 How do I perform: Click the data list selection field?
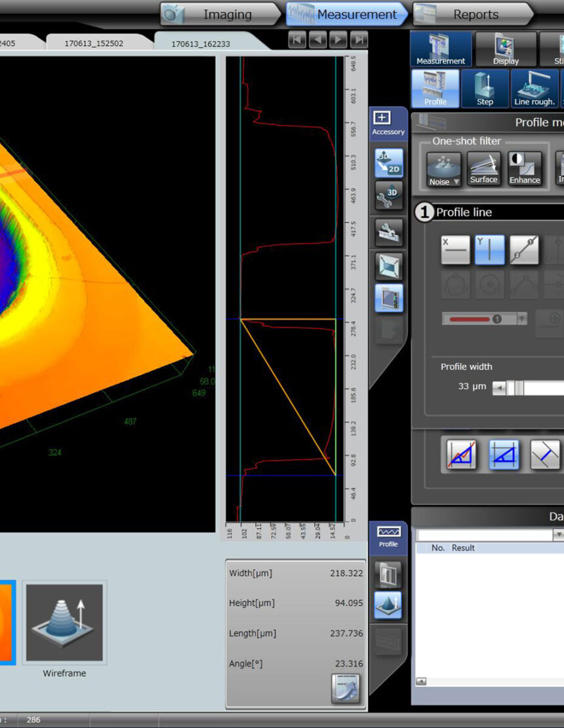click(485, 535)
